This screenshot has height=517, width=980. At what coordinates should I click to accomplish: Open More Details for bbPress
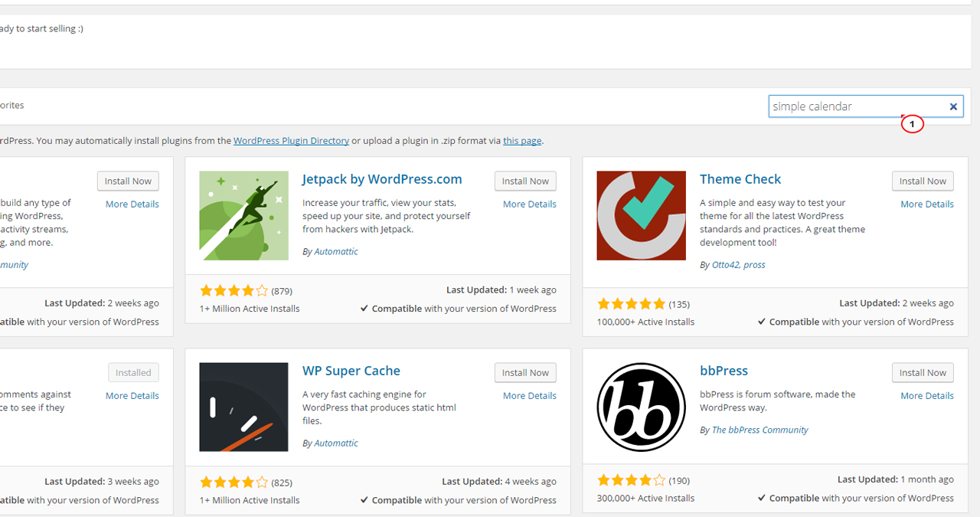[927, 395]
